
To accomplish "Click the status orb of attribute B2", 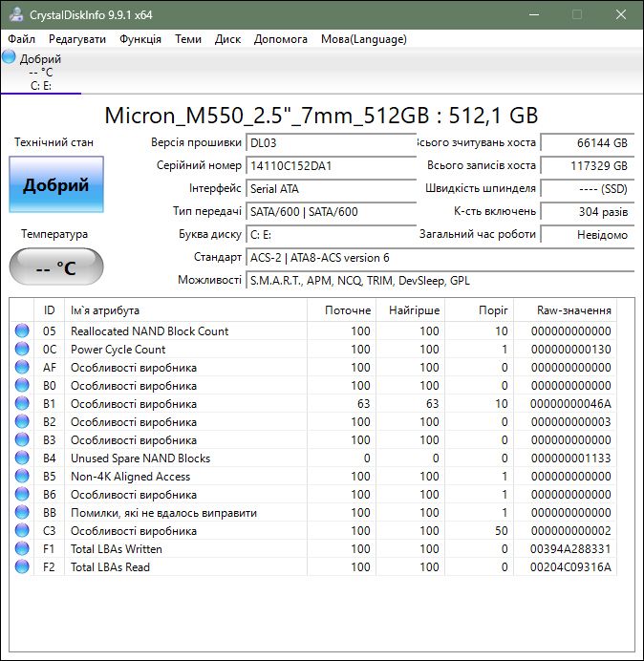I will 22,421.
